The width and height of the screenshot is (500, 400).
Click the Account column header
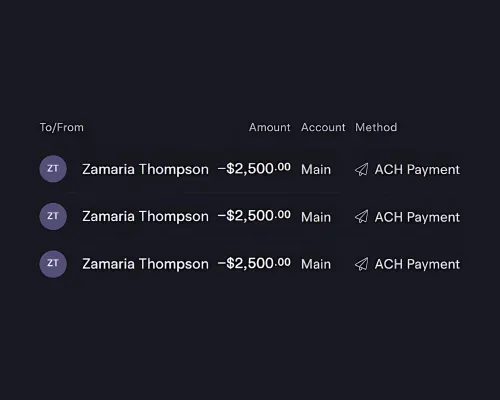323,127
